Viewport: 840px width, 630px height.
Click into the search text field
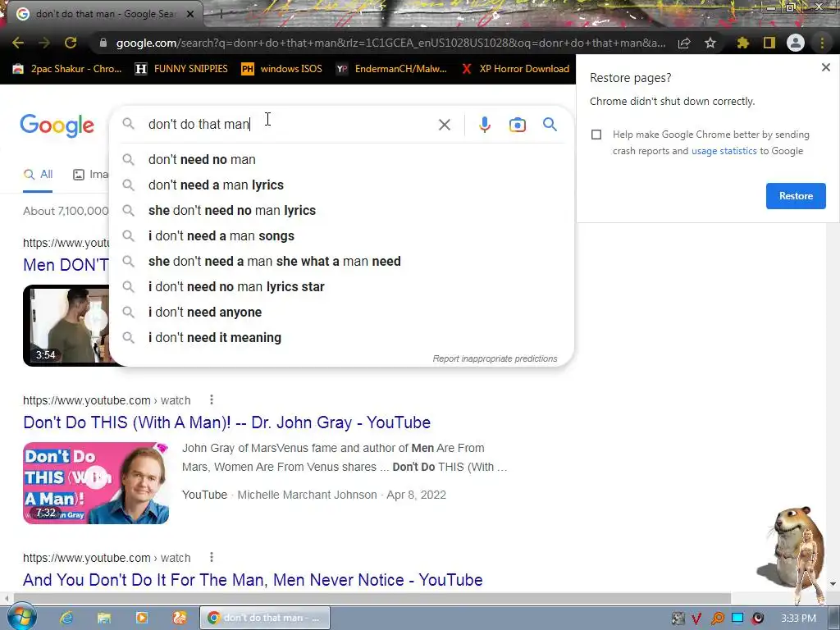point(290,125)
